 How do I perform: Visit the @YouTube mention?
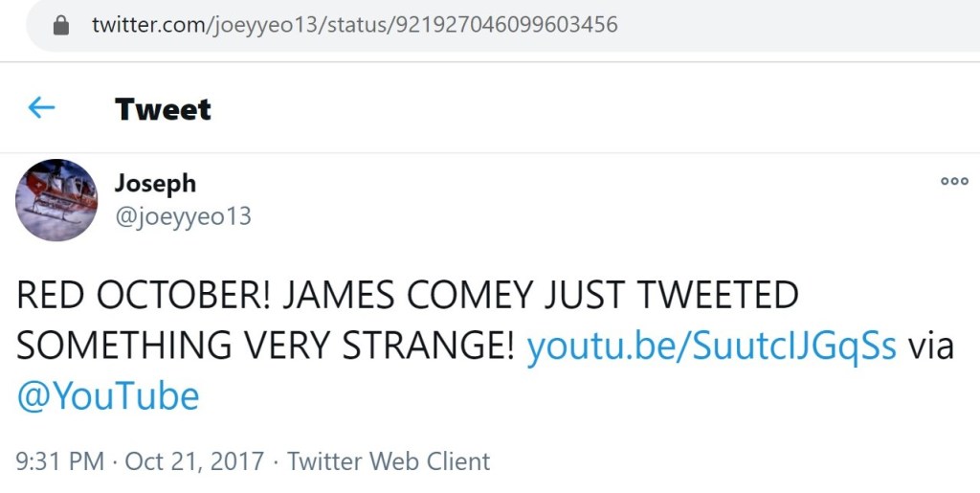pyautogui.click(x=108, y=395)
